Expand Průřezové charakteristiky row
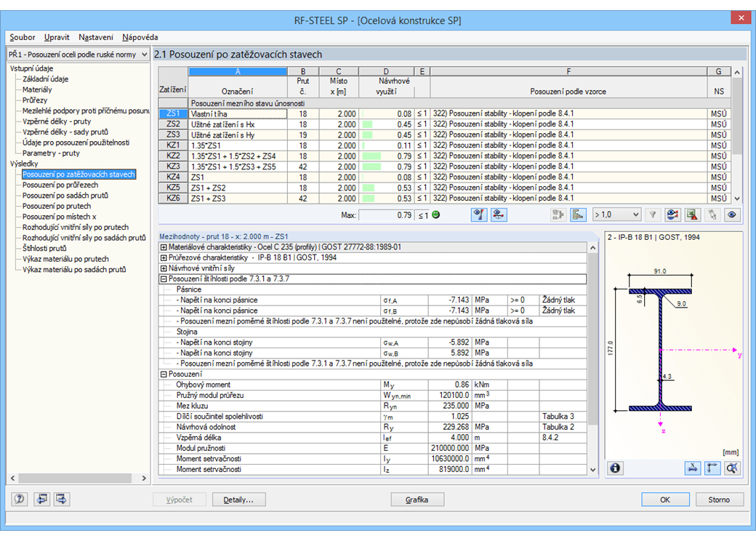Viewport: 756px width, 541px height. point(164,258)
